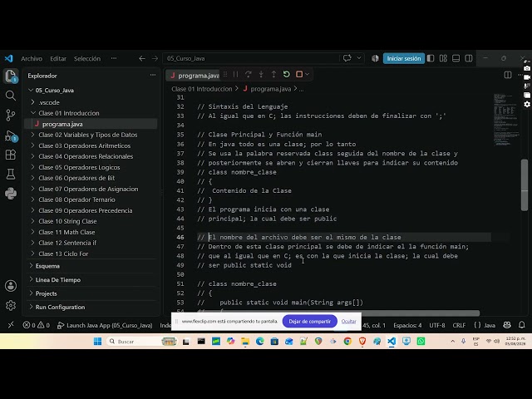The height and width of the screenshot is (399, 532).
Task: Pause the debug session
Action: (x=235, y=74)
